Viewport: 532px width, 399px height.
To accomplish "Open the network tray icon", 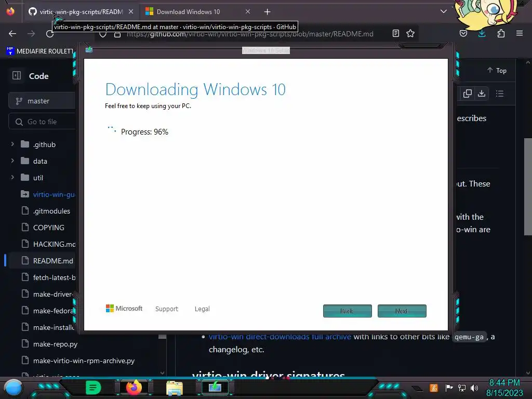I will [462, 388].
